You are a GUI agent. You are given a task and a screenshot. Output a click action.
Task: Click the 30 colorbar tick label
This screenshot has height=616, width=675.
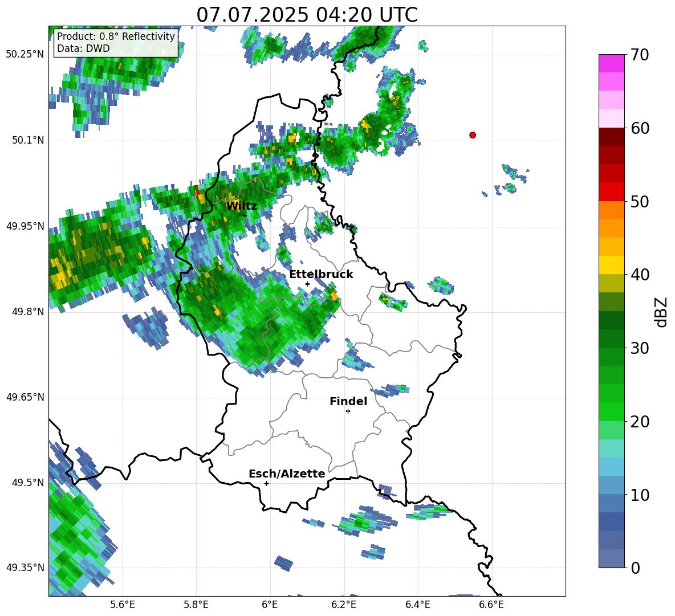click(x=640, y=348)
